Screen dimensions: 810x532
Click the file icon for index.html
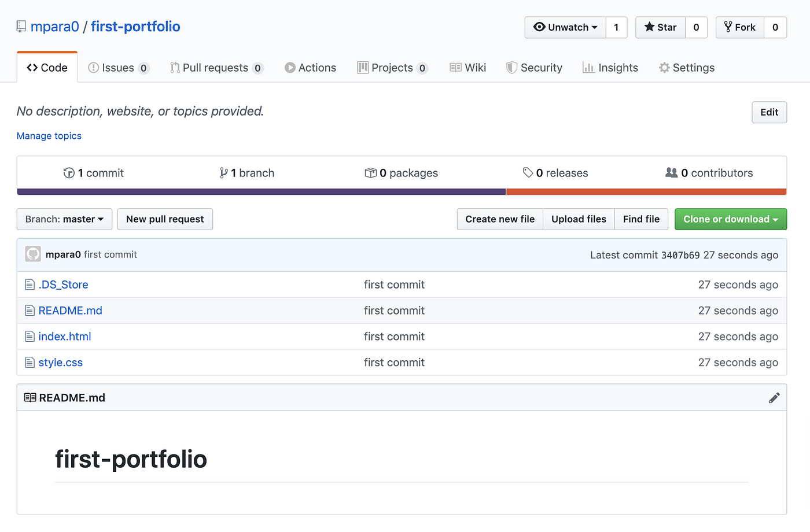(30, 337)
